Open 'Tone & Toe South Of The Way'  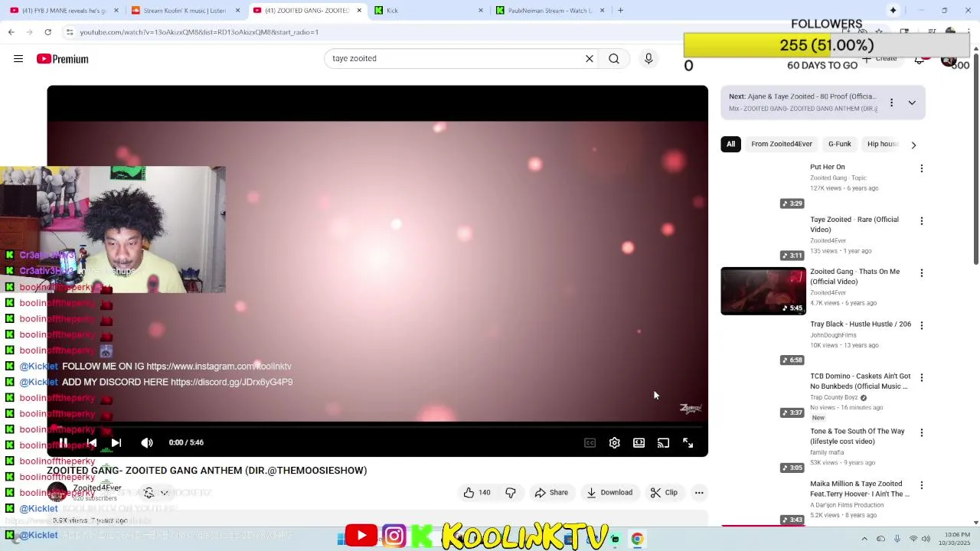pos(857,436)
